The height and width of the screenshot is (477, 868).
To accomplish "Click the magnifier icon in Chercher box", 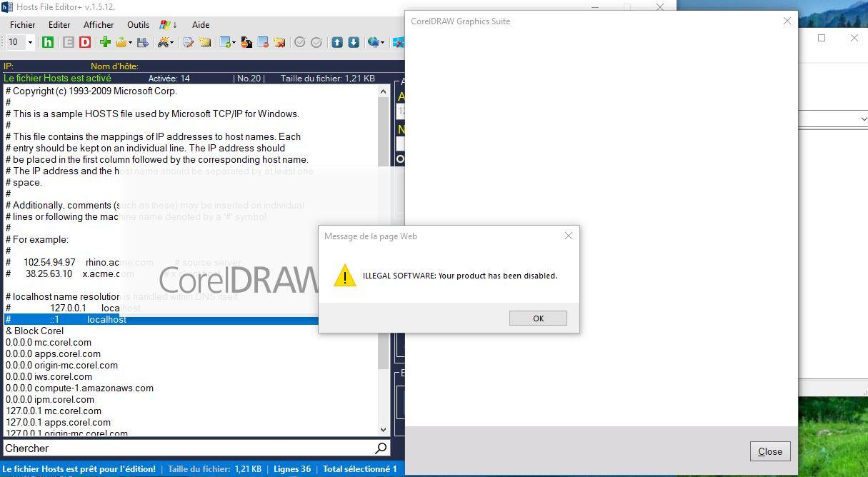I will [x=381, y=448].
